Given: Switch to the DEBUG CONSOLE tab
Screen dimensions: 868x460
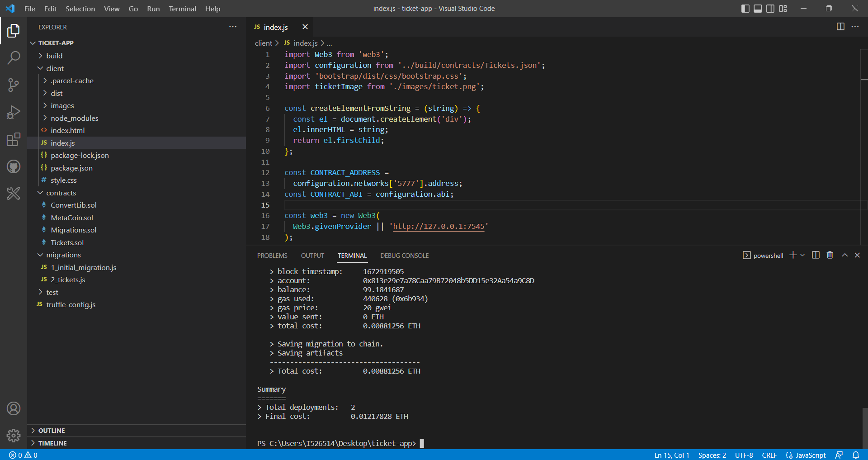Looking at the screenshot, I should click(405, 256).
